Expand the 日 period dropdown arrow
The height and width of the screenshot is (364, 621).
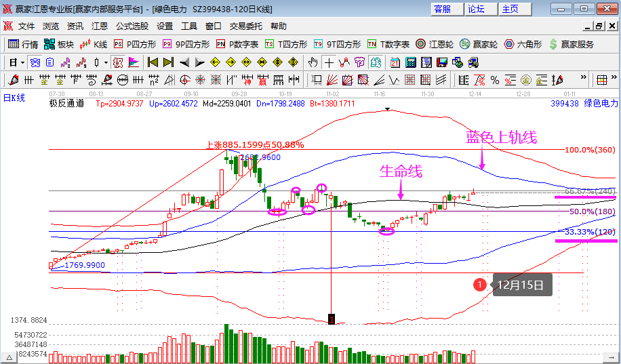[22, 62]
